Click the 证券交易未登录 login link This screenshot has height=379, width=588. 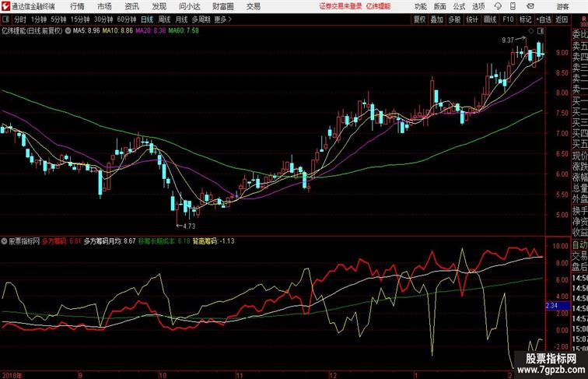click(x=341, y=6)
